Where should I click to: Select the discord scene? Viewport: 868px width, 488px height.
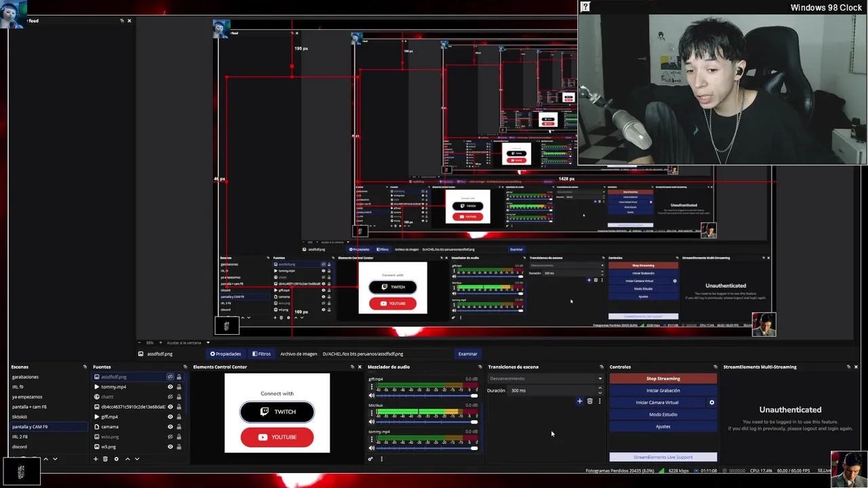coord(20,447)
